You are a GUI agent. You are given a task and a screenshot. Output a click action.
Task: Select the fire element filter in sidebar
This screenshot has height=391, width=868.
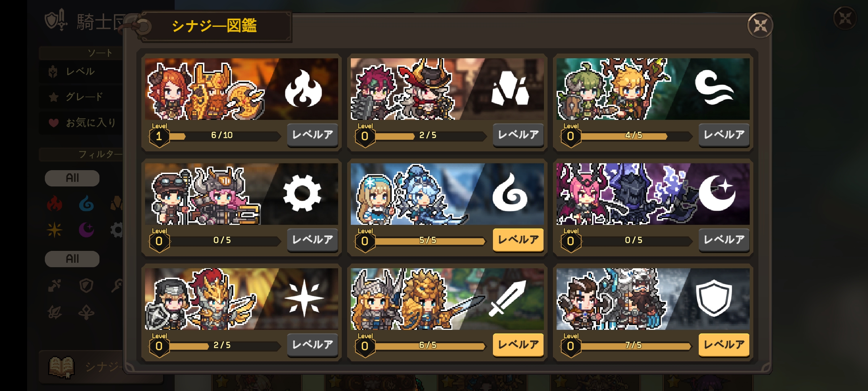(x=55, y=203)
